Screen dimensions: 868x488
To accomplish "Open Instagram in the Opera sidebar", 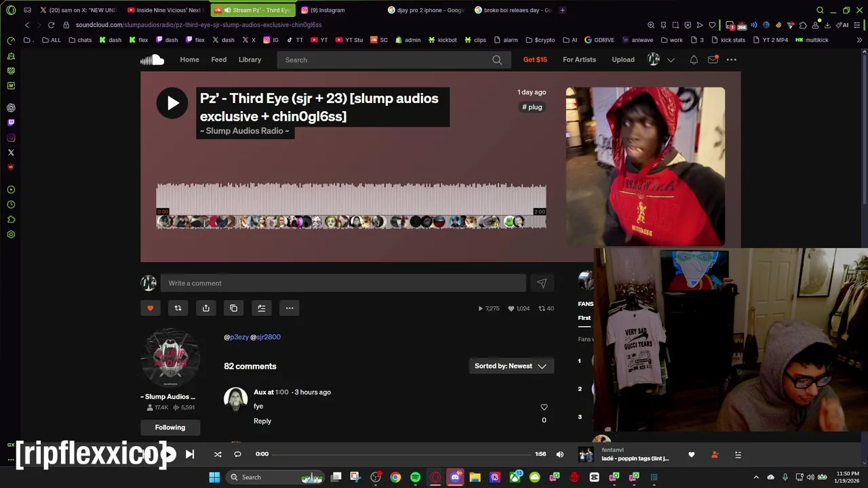I will pyautogui.click(x=11, y=138).
